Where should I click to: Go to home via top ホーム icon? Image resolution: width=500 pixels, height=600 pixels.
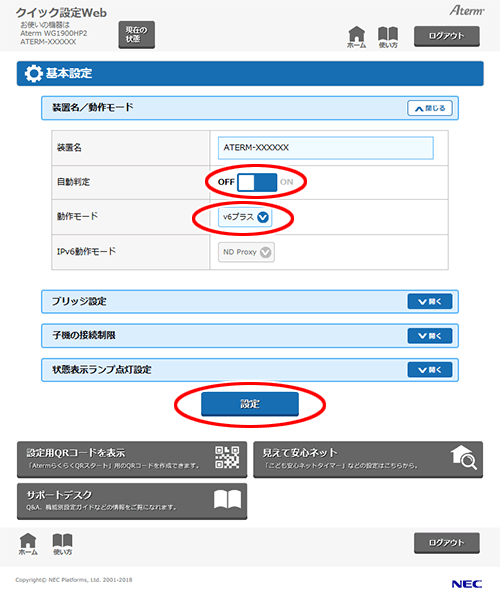tap(356, 37)
